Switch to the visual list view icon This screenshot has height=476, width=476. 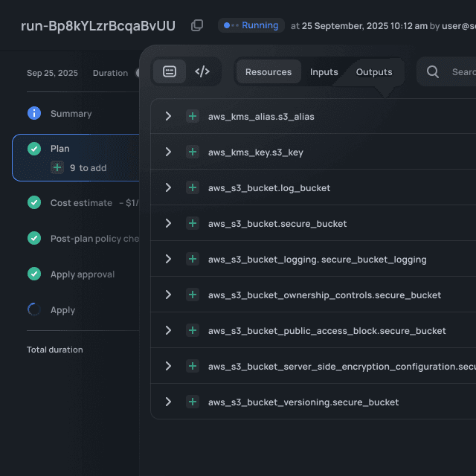pyautogui.click(x=170, y=72)
